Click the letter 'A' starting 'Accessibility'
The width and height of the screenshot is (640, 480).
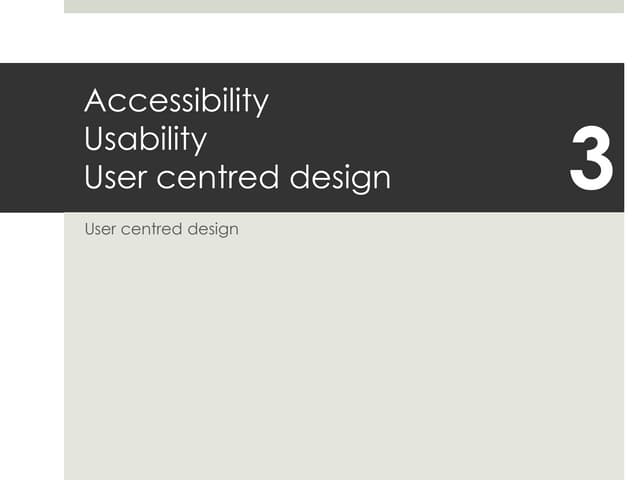coord(96,101)
